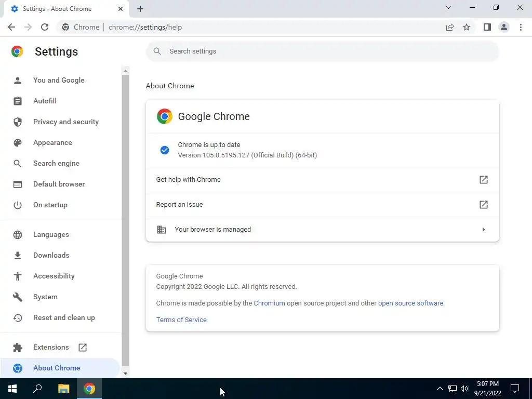This screenshot has width=532, height=399.
Task: Open the profile avatar menu
Action: 504,27
